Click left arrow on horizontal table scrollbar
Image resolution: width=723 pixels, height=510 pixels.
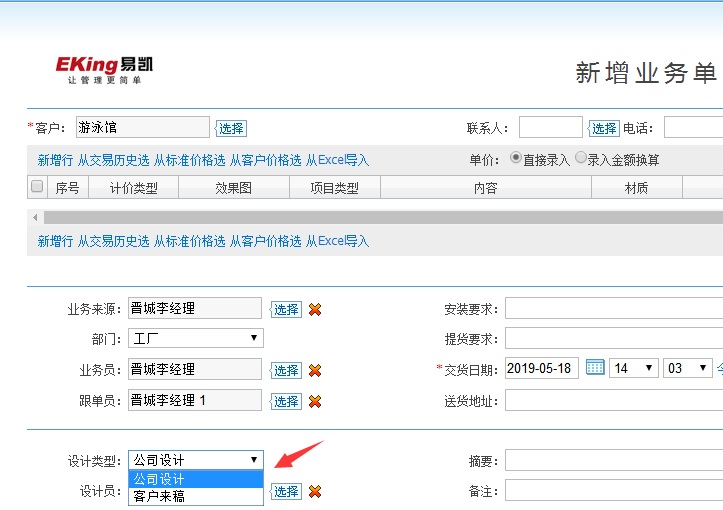click(x=35, y=217)
